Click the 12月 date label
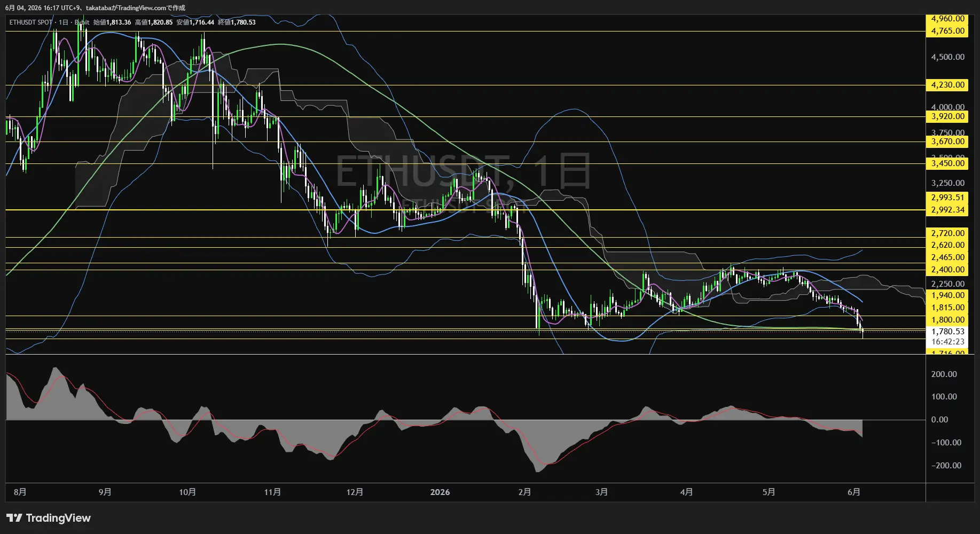Viewport: 980px width, 534px height. tap(355, 492)
